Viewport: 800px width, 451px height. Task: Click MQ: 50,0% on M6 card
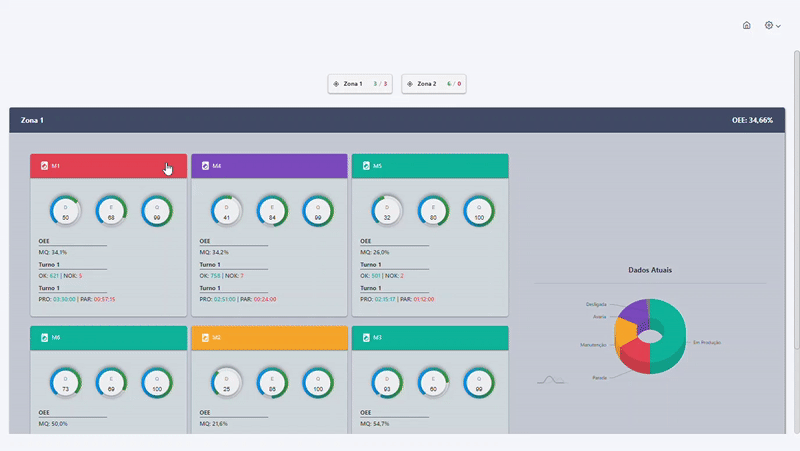tap(53, 423)
